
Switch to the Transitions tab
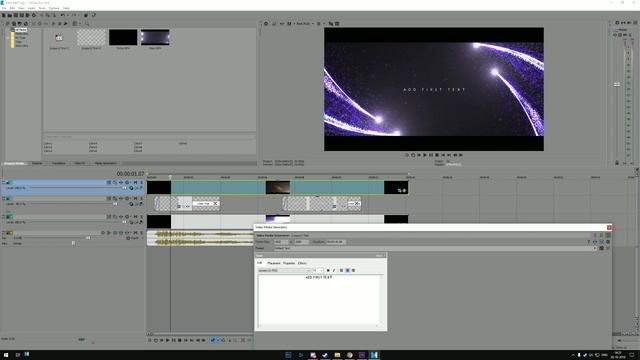coord(58,163)
